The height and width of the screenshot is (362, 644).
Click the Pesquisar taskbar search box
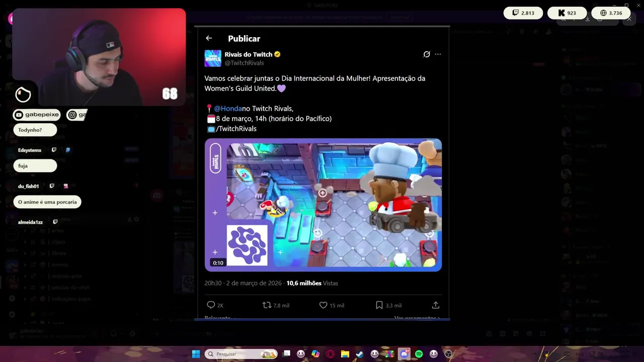point(242,354)
